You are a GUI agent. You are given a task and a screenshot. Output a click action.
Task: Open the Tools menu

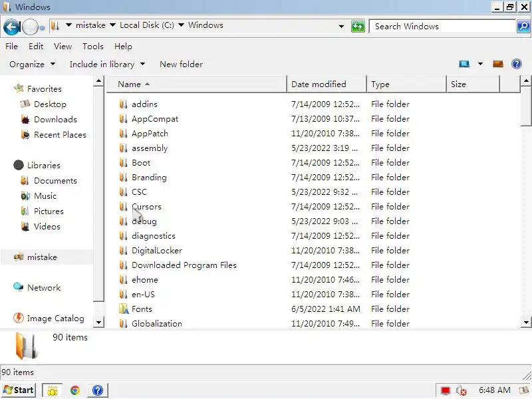93,46
